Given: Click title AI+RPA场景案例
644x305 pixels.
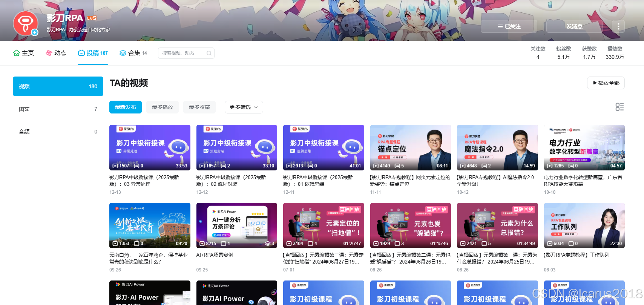Looking at the screenshot, I should (215, 255).
